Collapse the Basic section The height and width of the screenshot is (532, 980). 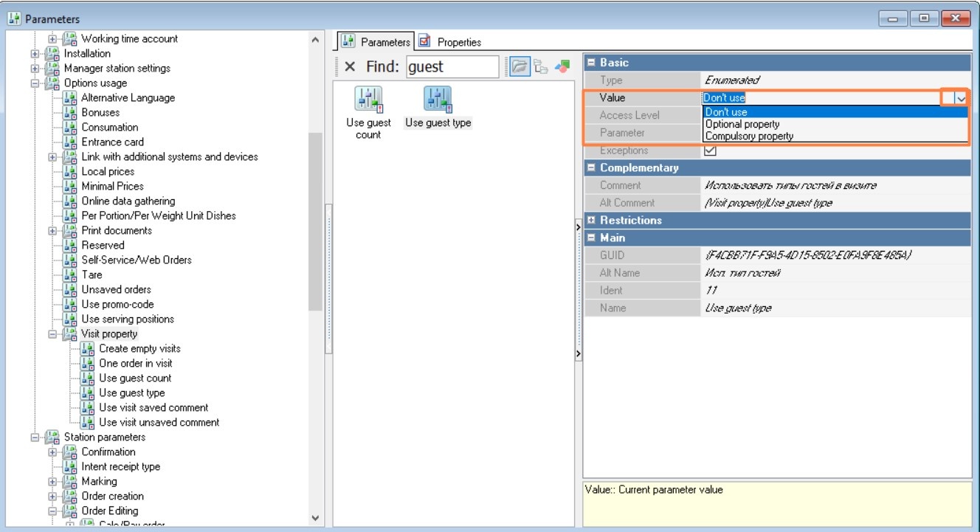590,63
